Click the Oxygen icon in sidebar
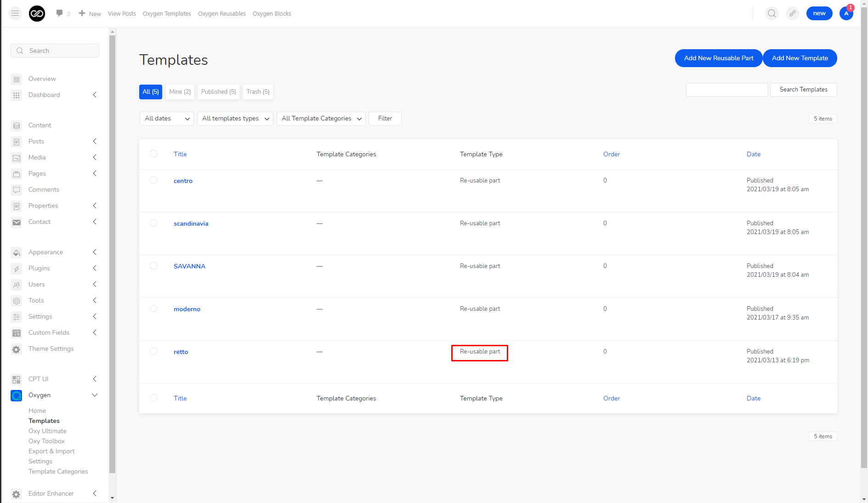The image size is (868, 503). pyautogui.click(x=17, y=395)
